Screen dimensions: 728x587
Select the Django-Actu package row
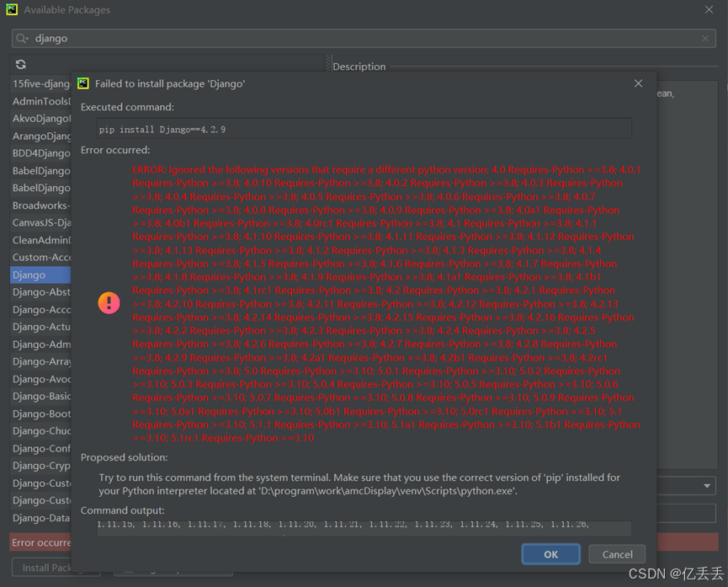coord(41,327)
